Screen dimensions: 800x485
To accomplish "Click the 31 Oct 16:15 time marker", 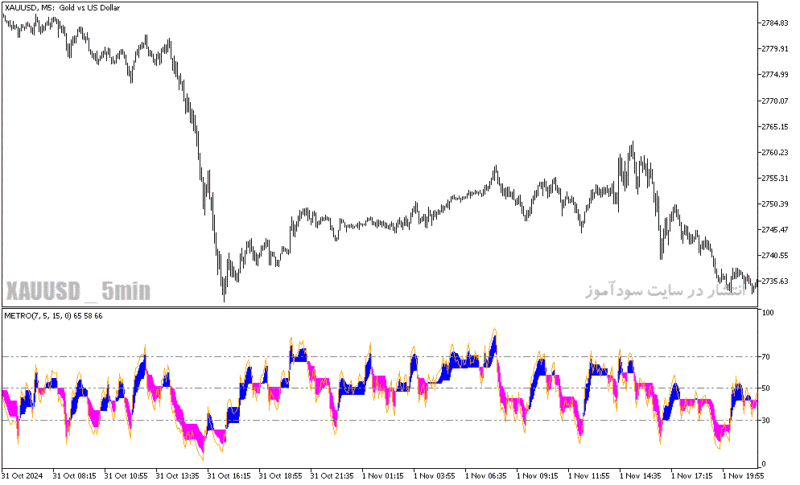I will point(229,476).
